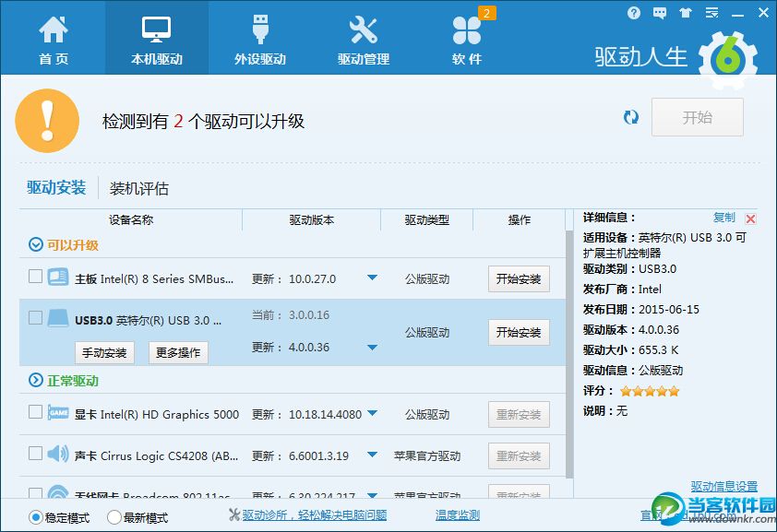
Task: Open version dropdown for 6.6001.3.19
Action: (372, 455)
